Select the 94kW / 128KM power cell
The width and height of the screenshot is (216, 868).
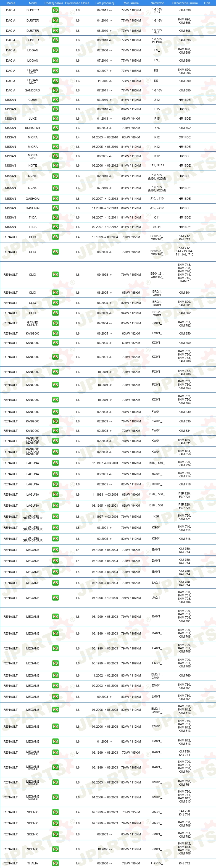131,313
